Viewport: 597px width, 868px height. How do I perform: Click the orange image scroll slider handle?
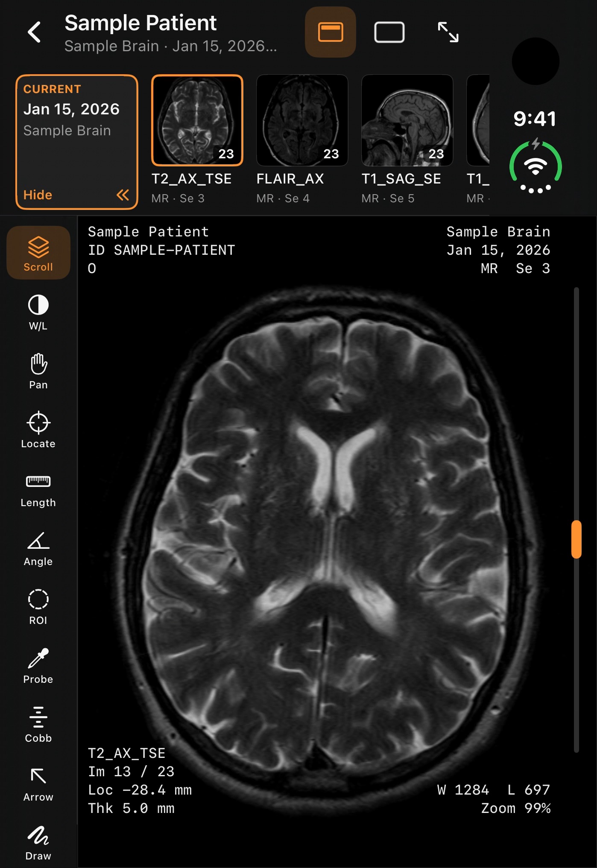pyautogui.click(x=577, y=539)
